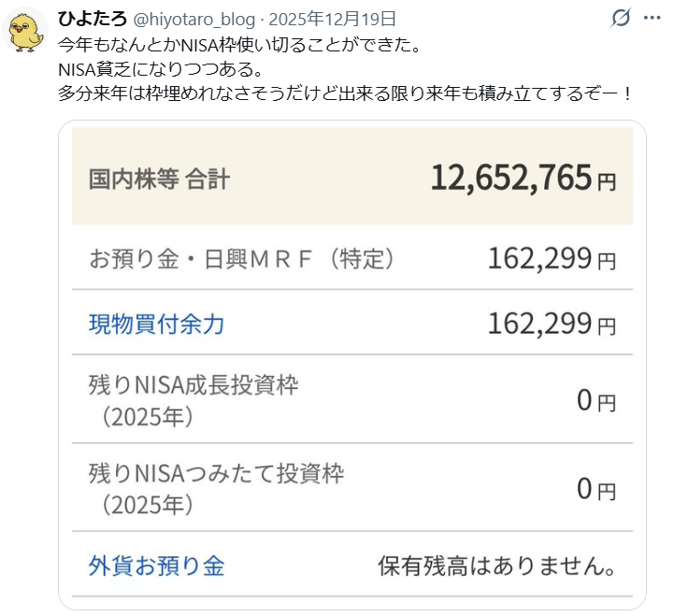Open the post date 2025年12月19日 link
This screenshot has width=674, height=616.
332,19
